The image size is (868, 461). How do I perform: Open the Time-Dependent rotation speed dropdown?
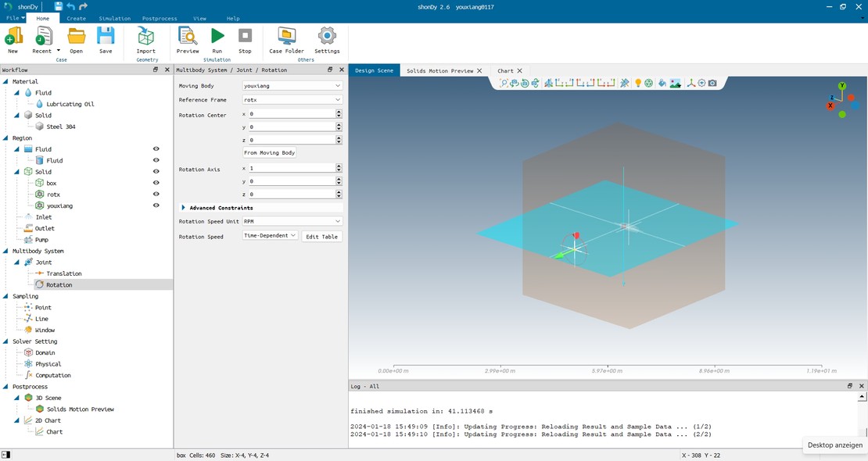pos(270,236)
